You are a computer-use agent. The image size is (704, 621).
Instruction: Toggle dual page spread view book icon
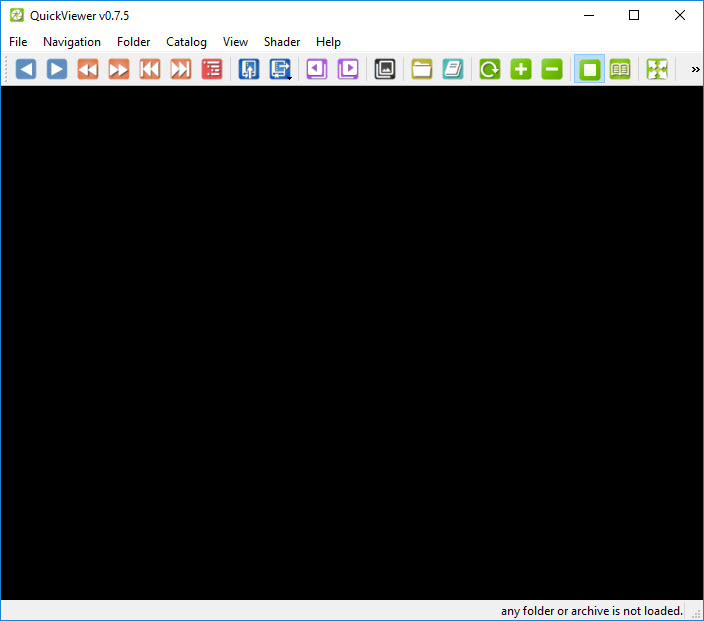click(x=620, y=69)
